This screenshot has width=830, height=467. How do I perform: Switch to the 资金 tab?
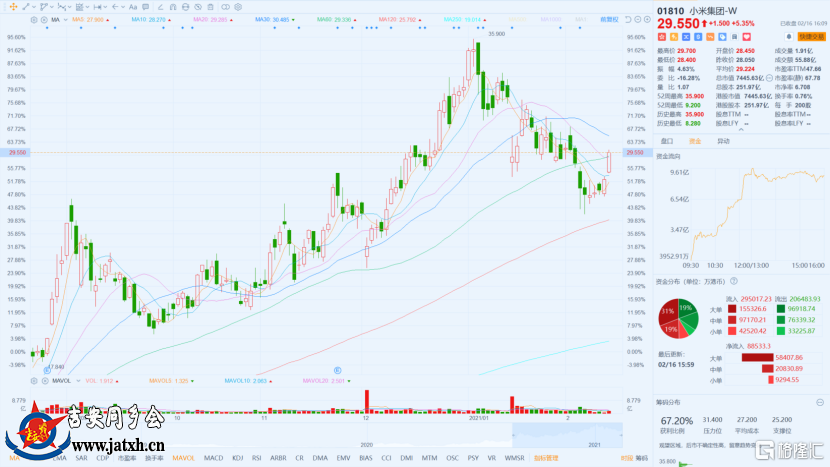pyautogui.click(x=695, y=141)
